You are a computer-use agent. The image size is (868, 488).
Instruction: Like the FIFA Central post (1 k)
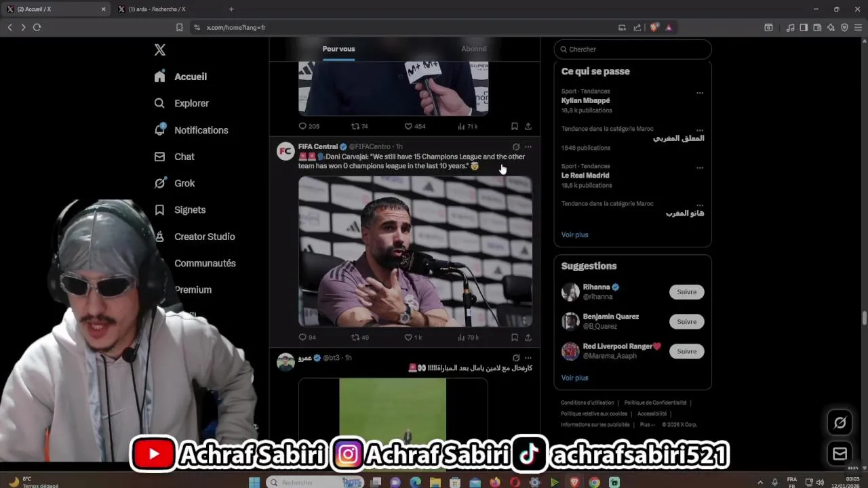pyautogui.click(x=413, y=337)
